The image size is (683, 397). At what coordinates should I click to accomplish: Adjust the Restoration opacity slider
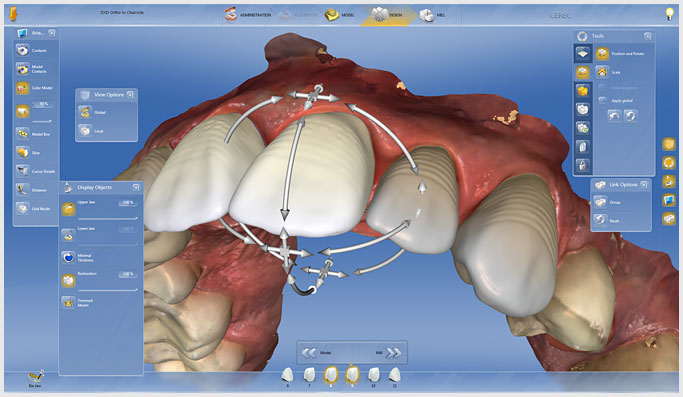(108, 289)
